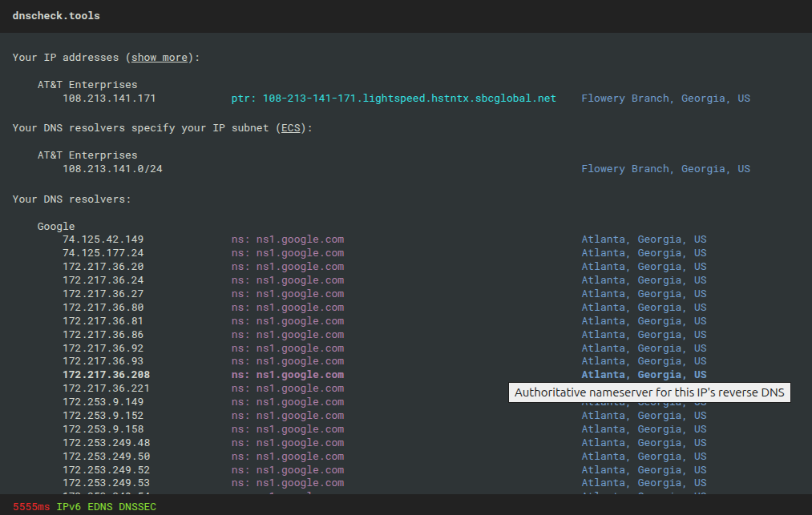The width and height of the screenshot is (812, 515).
Task: Click Flowery Branch location beside the /24 subnet
Action: (x=665, y=169)
